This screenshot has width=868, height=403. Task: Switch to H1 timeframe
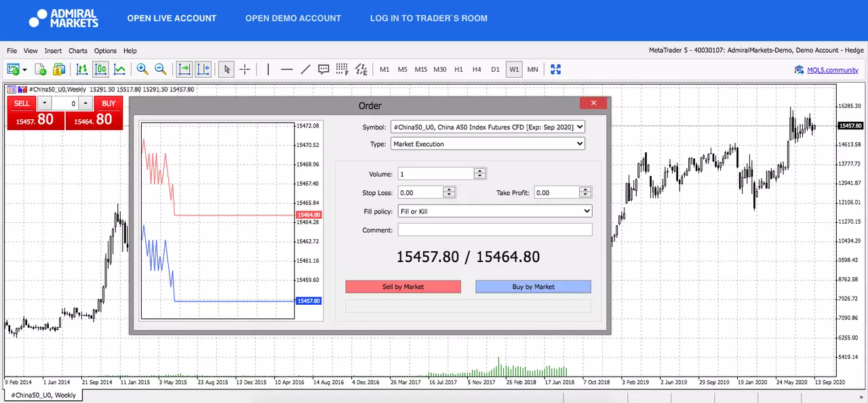coord(458,70)
